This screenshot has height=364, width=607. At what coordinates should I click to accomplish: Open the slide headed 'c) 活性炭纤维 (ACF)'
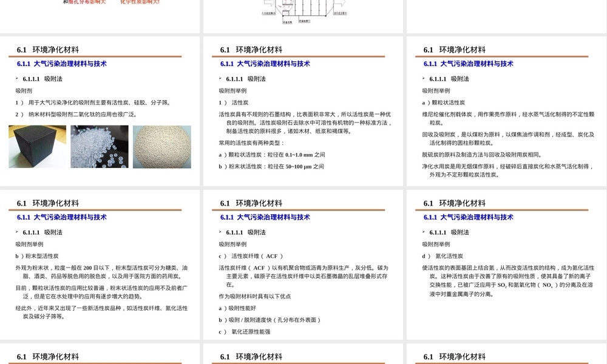click(x=303, y=265)
